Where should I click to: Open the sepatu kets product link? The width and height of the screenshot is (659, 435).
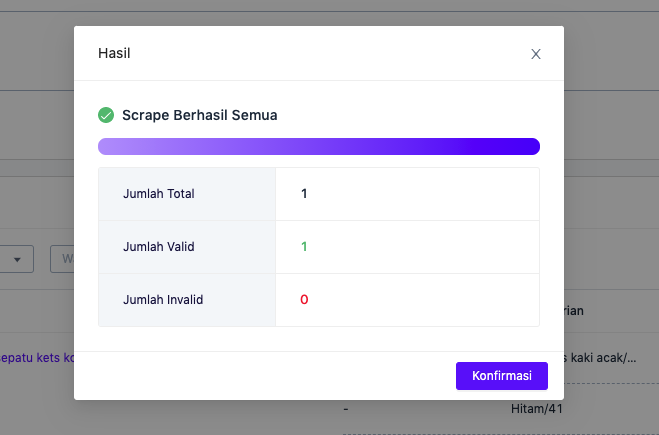point(37,358)
